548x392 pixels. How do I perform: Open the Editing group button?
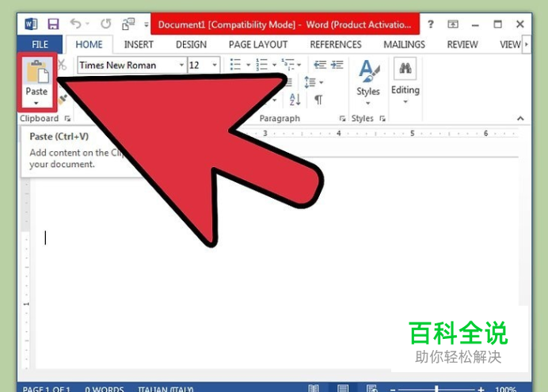coord(405,81)
